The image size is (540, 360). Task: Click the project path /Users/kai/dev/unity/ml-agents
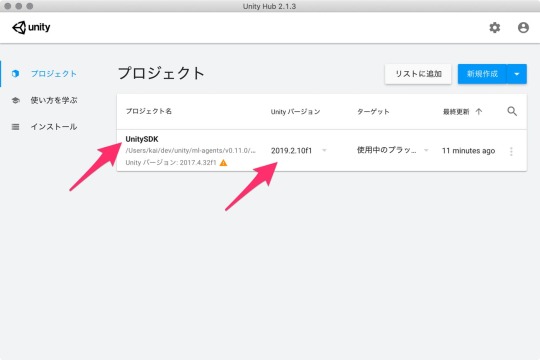coord(190,151)
